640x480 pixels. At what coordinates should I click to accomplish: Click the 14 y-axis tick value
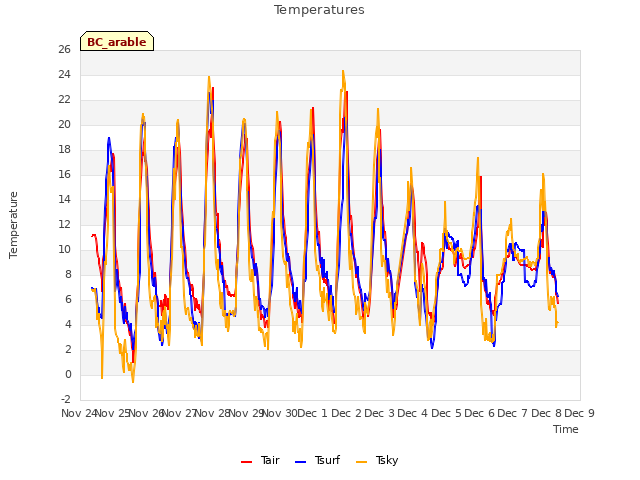[x=64, y=200]
